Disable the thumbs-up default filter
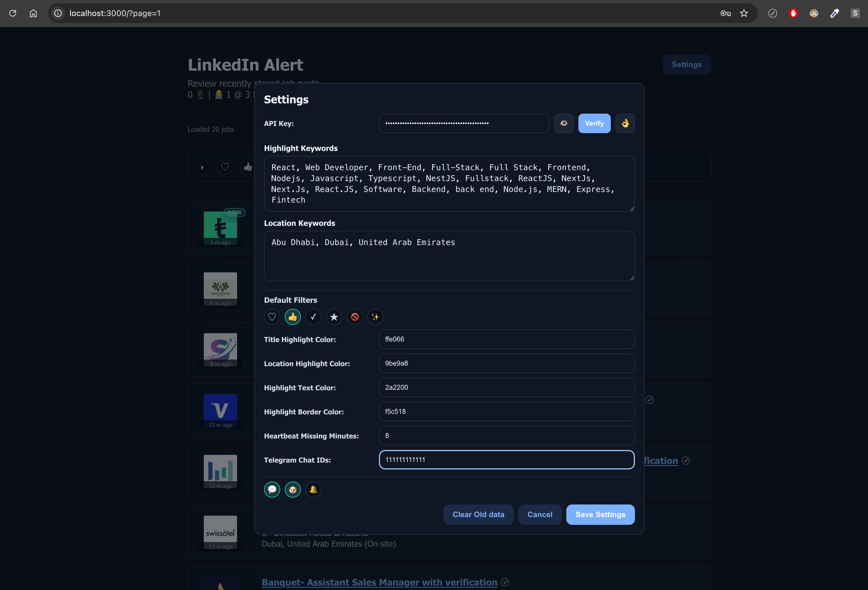Image resolution: width=868 pixels, height=590 pixels. (x=292, y=317)
